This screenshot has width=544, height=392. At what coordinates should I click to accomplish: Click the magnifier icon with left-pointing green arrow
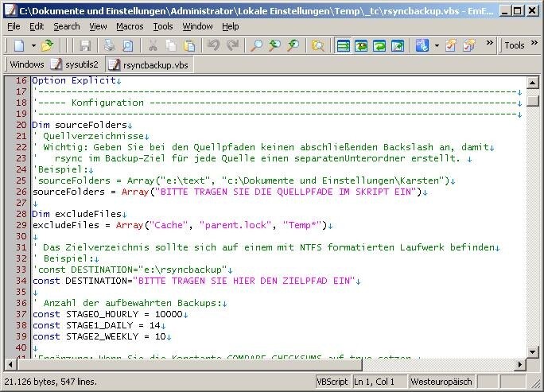pyautogui.click(x=274, y=45)
